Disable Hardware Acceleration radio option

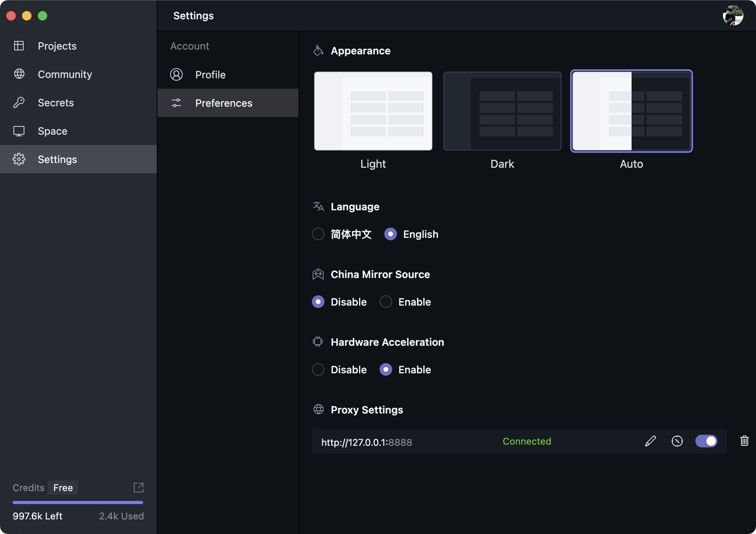tap(318, 370)
